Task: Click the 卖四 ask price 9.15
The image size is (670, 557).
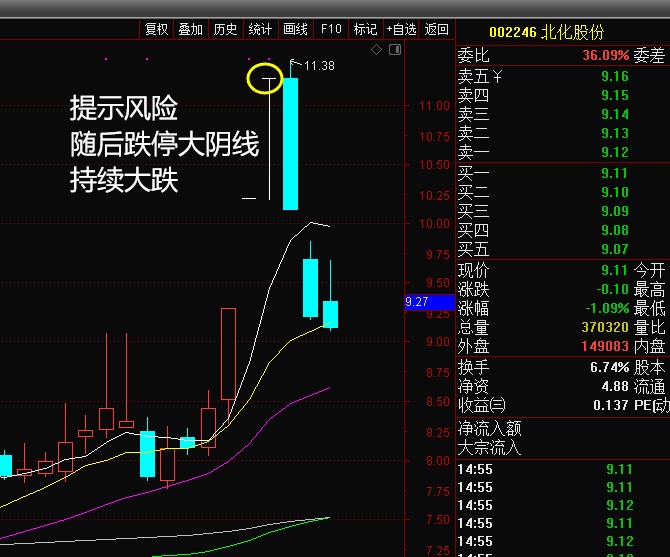Action: click(615, 95)
